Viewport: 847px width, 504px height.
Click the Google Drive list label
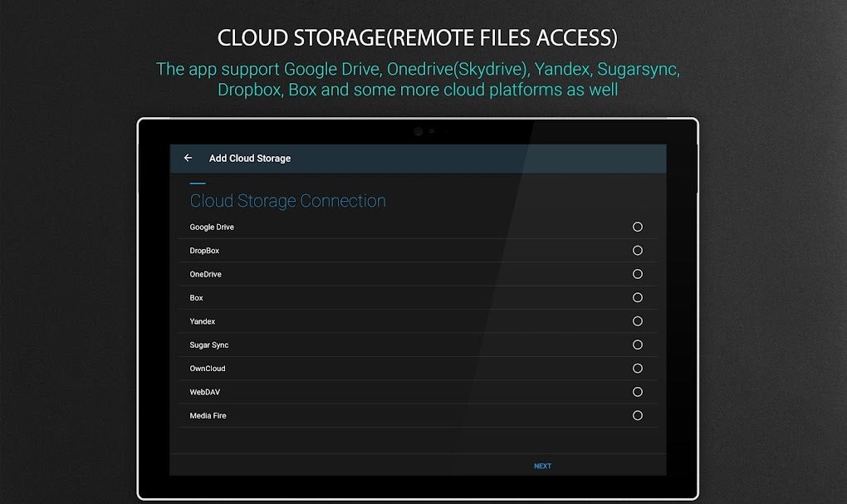click(x=212, y=227)
